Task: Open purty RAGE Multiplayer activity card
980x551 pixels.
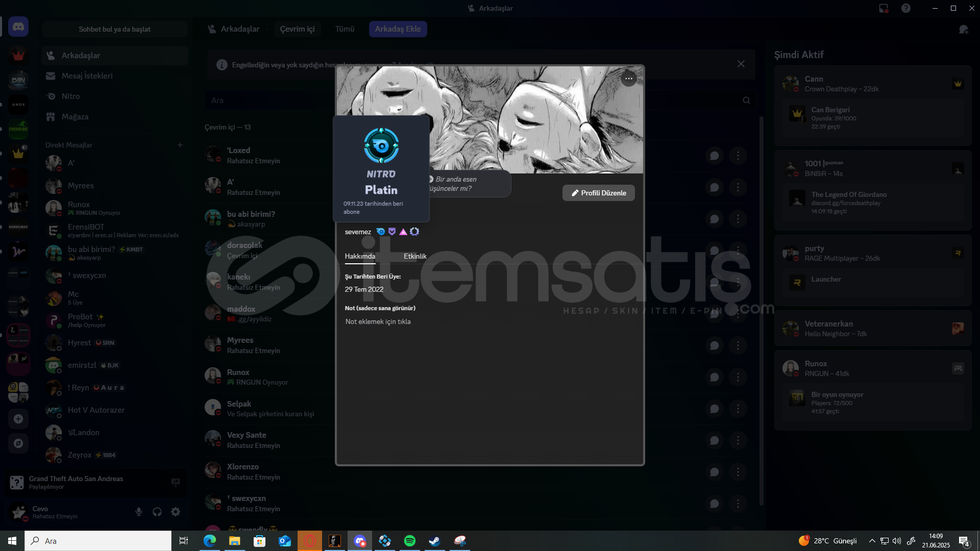Action: click(873, 270)
